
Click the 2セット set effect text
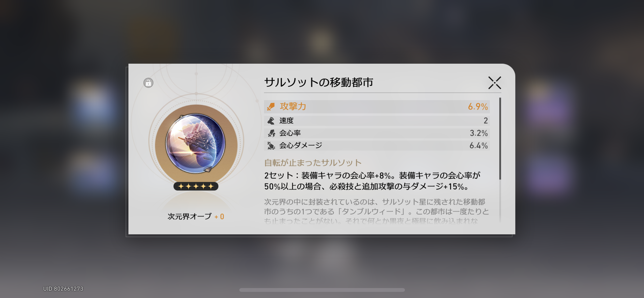click(x=372, y=181)
